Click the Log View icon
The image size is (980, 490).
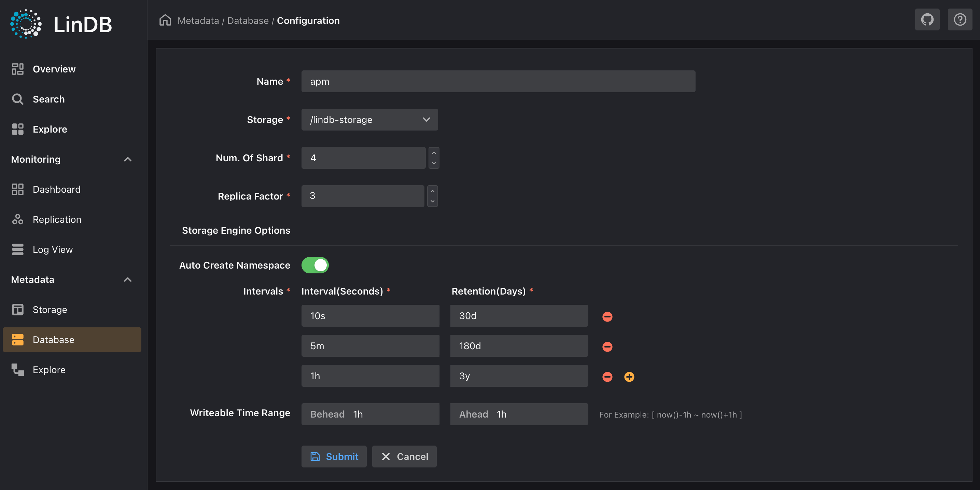pos(17,249)
